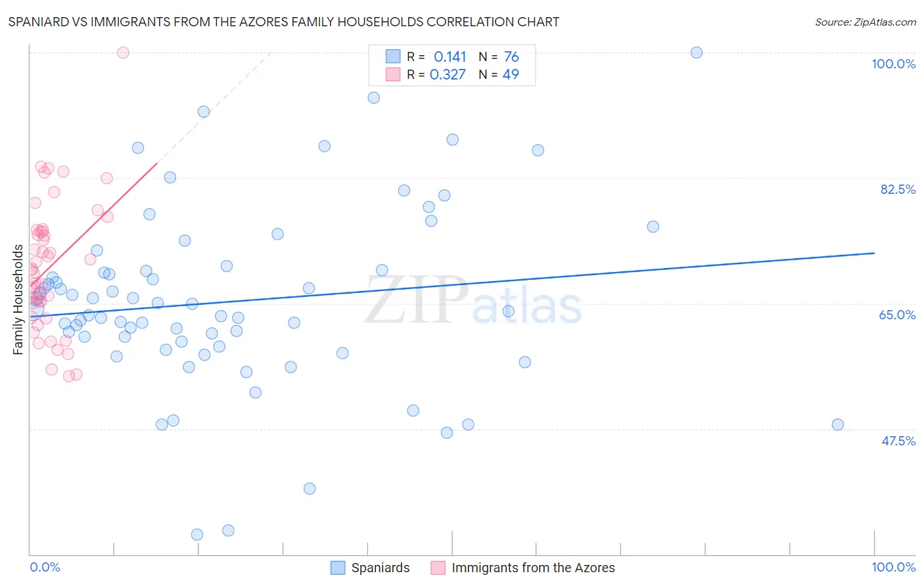Select the Immigrants from the Azores label
924x586 pixels.
tap(534, 568)
